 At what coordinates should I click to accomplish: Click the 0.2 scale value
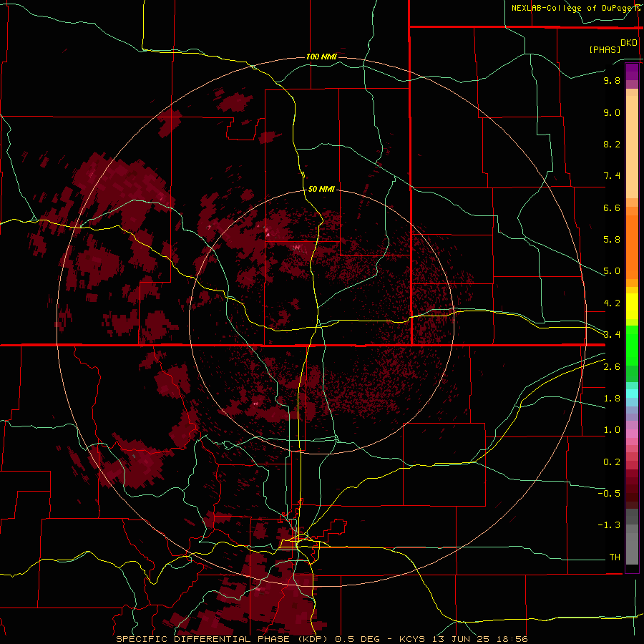[x=612, y=462]
